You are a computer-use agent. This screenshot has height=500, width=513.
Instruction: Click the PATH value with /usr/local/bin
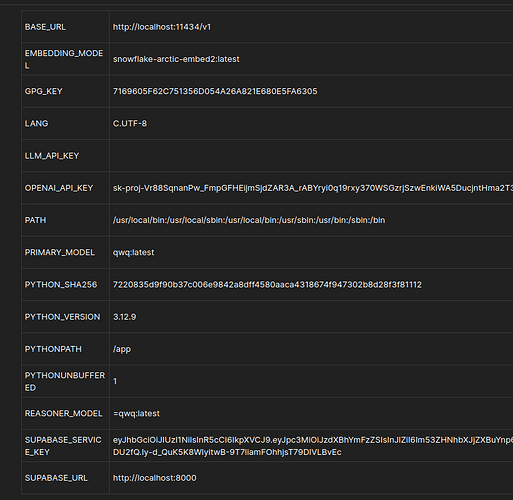point(249,220)
